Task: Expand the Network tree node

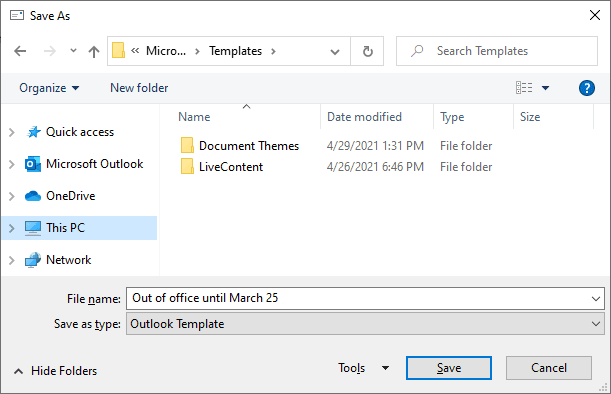Action: [12, 260]
